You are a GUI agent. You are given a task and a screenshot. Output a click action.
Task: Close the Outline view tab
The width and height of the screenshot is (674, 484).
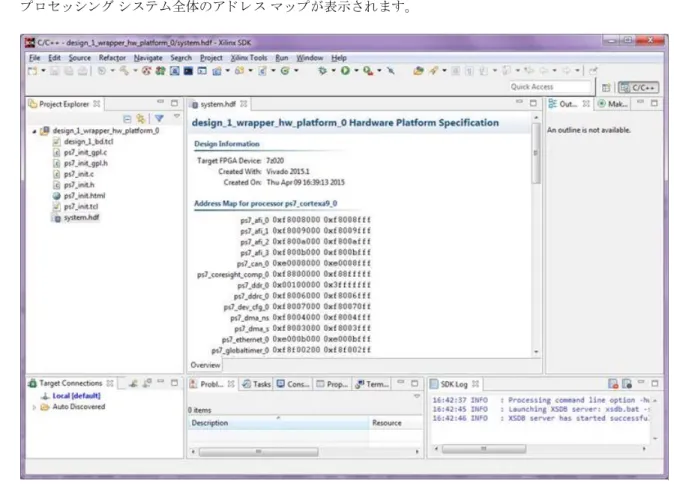click(586, 104)
